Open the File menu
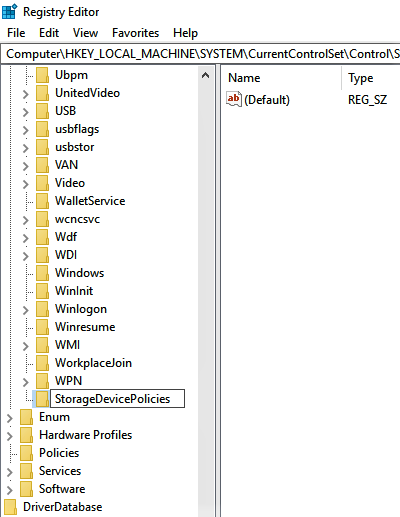Image resolution: width=400 pixels, height=517 pixels. pyautogui.click(x=16, y=33)
